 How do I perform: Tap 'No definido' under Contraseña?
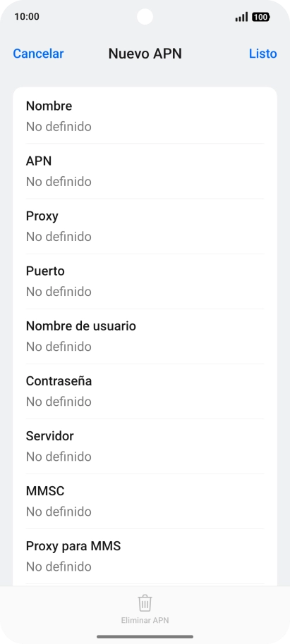pos(59,402)
